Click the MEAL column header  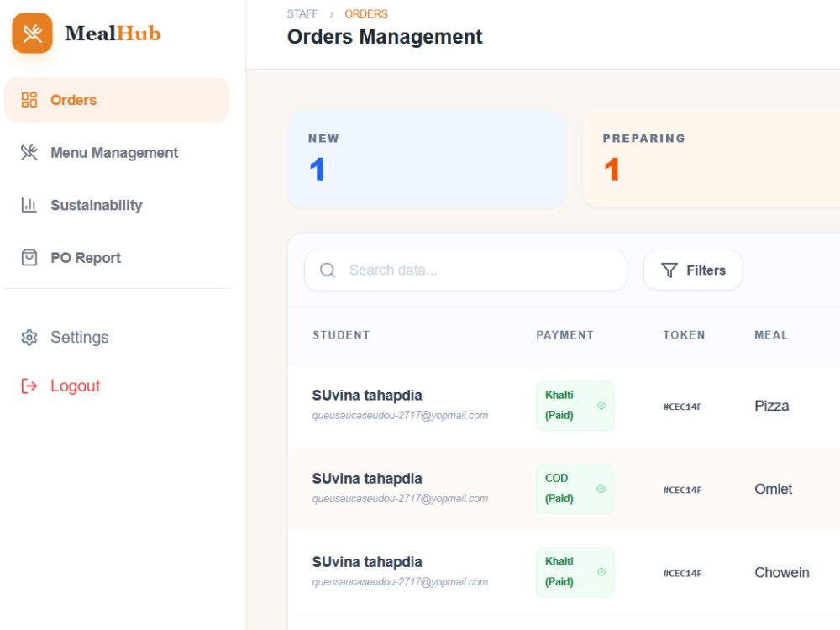771,335
